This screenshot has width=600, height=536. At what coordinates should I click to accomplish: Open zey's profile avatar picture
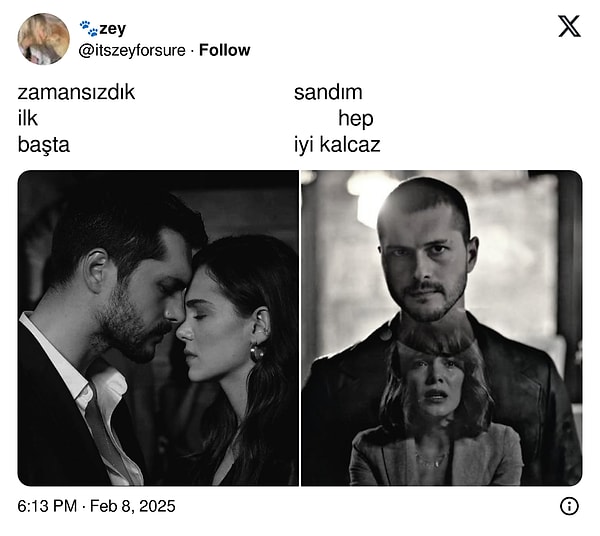pos(44,39)
